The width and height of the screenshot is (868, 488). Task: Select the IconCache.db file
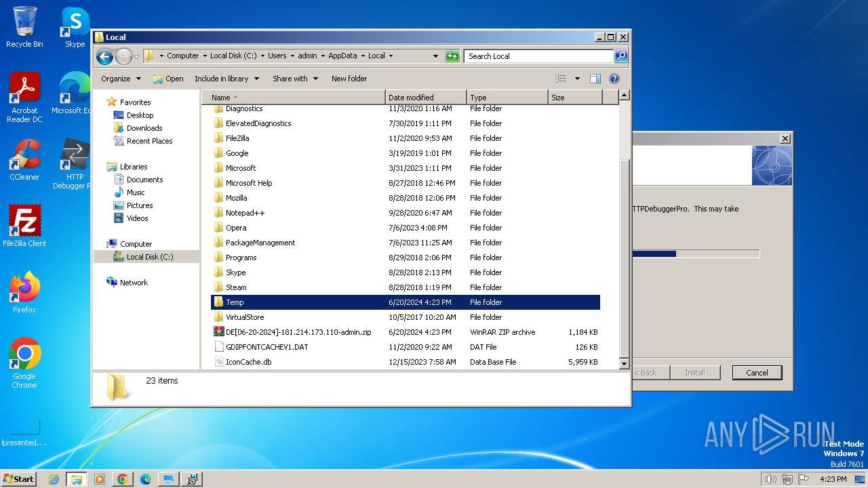(x=406, y=362)
